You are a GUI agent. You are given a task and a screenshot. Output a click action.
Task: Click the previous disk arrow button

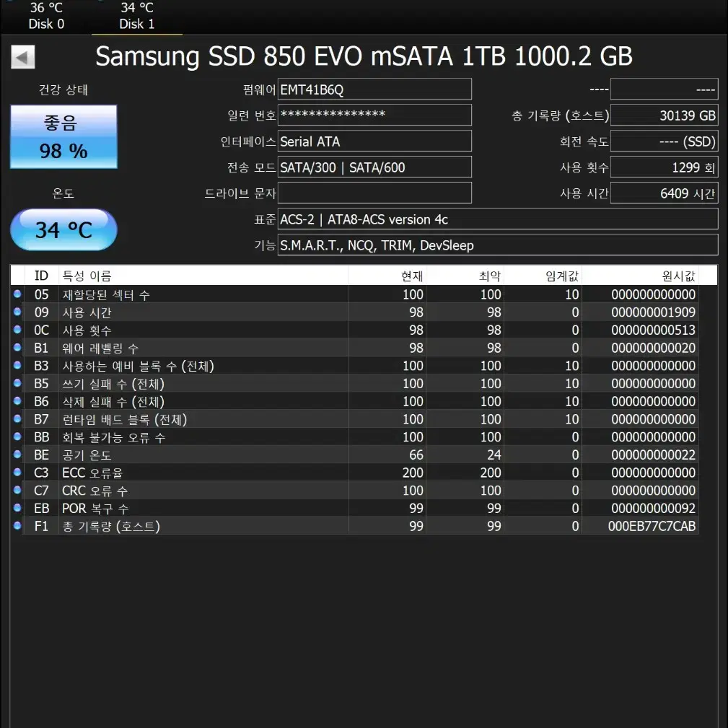[23, 57]
